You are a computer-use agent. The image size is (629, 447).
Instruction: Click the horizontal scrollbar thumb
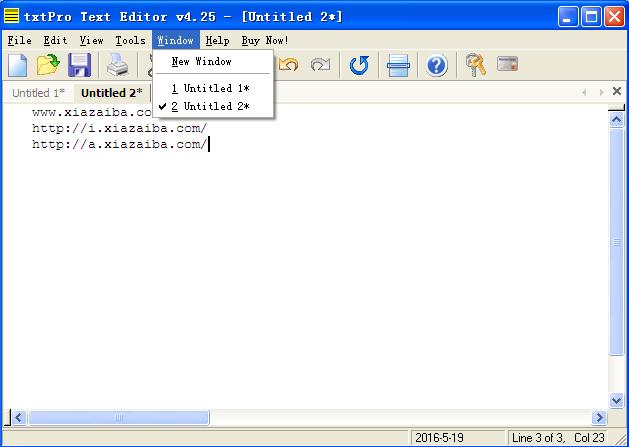tap(119, 418)
